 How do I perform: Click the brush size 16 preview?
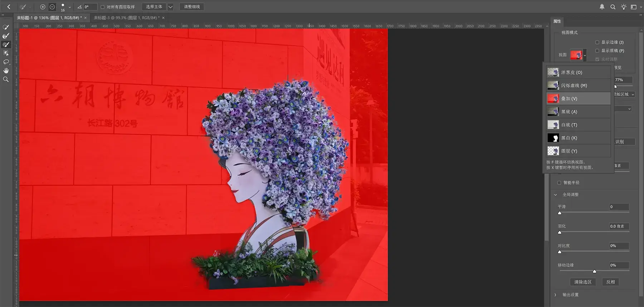click(63, 7)
